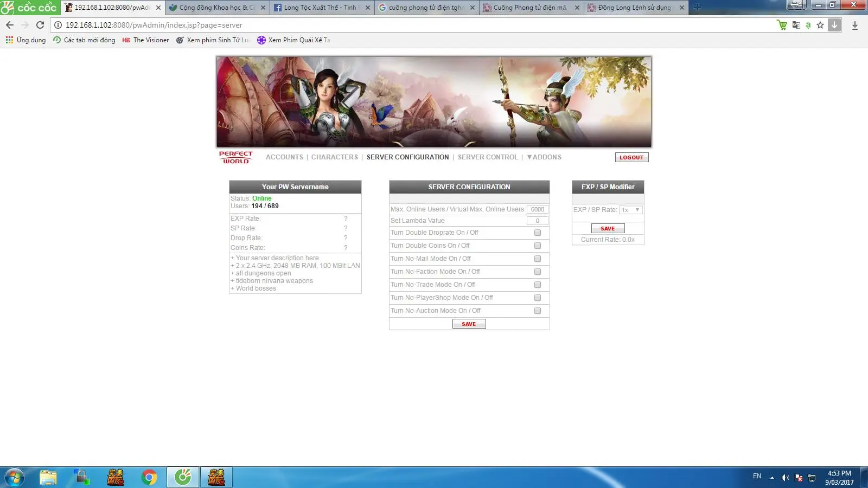The height and width of the screenshot is (488, 868).
Task: Save the server configuration settings
Action: point(469,324)
